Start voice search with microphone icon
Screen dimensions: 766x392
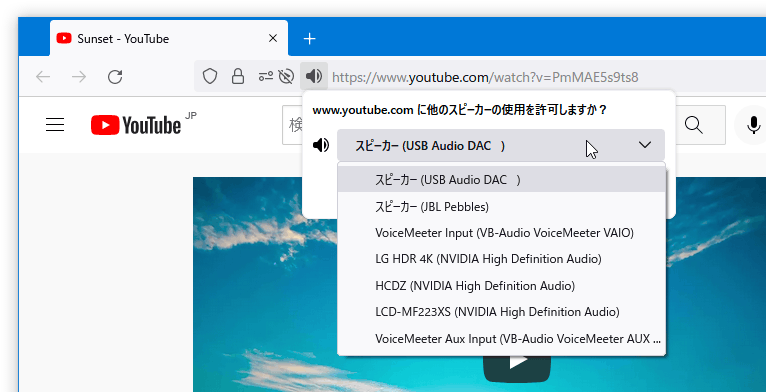coord(754,125)
